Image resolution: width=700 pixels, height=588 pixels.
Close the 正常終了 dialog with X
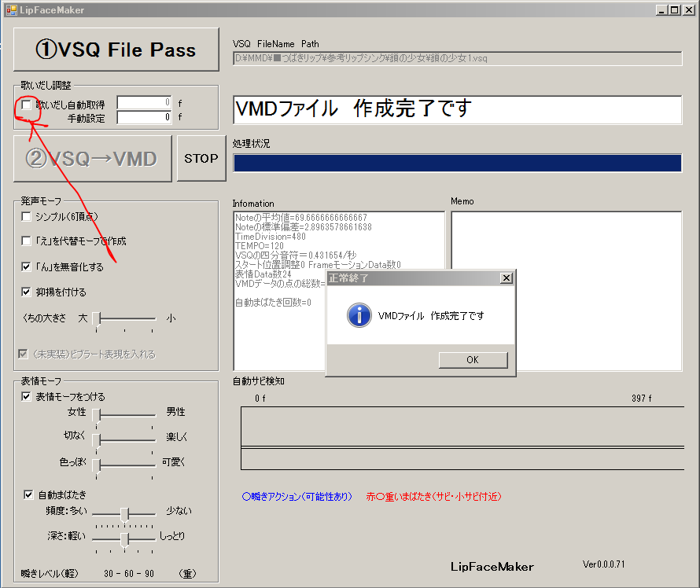coord(507,278)
